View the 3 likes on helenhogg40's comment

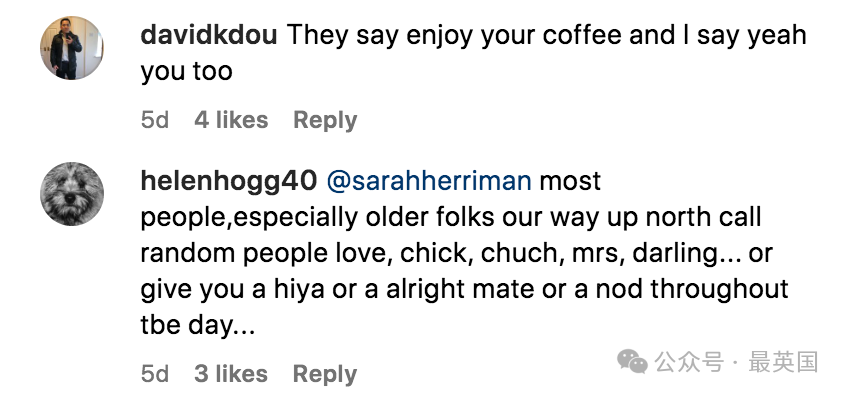231,373
